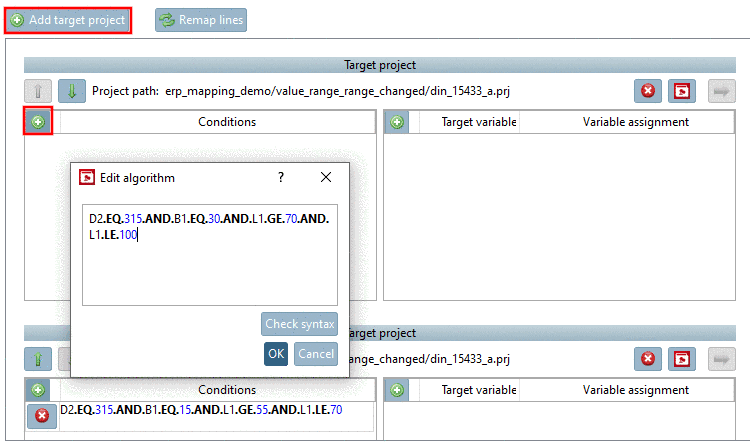Image resolution: width=750 pixels, height=446 pixels.
Task: Move first target project up arrow
Action: pyautogui.click(x=38, y=91)
